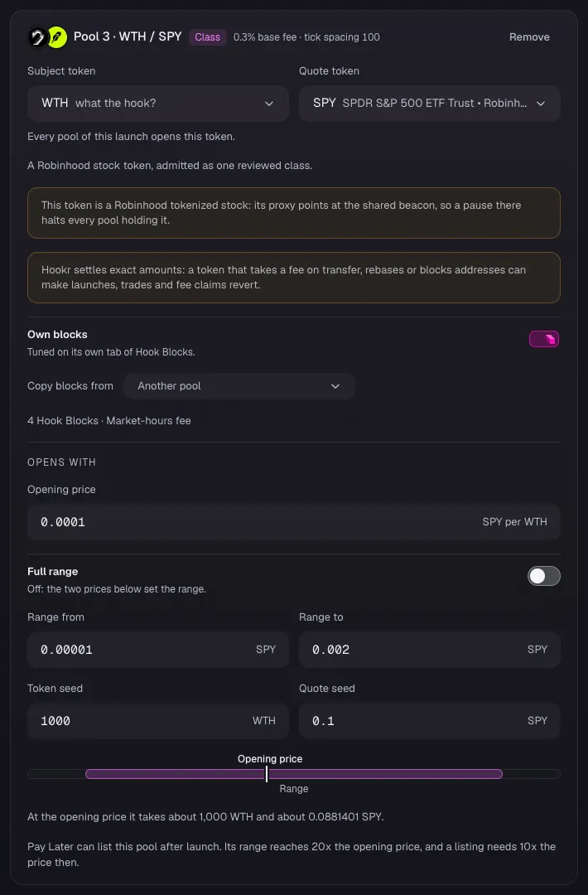Screen dimensions: 588x895
Task: Click the green SPY token logo icon
Action: pos(57,37)
